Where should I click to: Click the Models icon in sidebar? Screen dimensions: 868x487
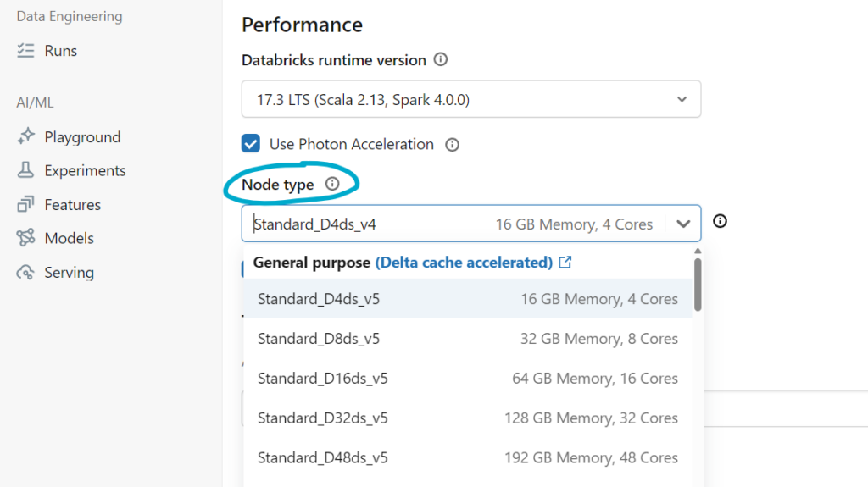click(25, 238)
